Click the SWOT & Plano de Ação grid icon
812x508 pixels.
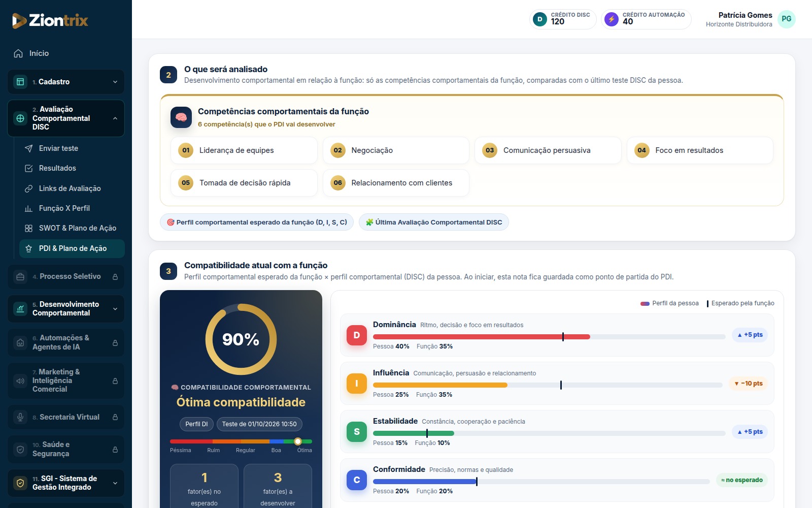(29, 228)
